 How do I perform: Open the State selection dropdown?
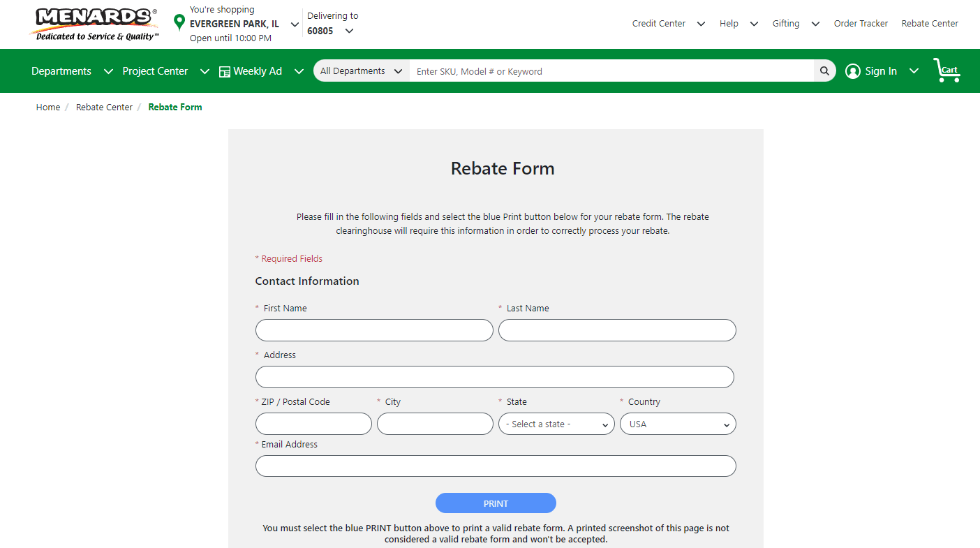(x=556, y=424)
